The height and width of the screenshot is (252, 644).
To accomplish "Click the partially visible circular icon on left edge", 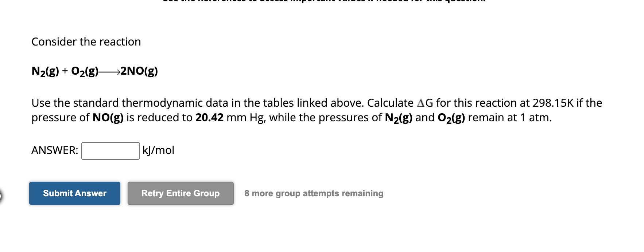I will tap(1, 196).
